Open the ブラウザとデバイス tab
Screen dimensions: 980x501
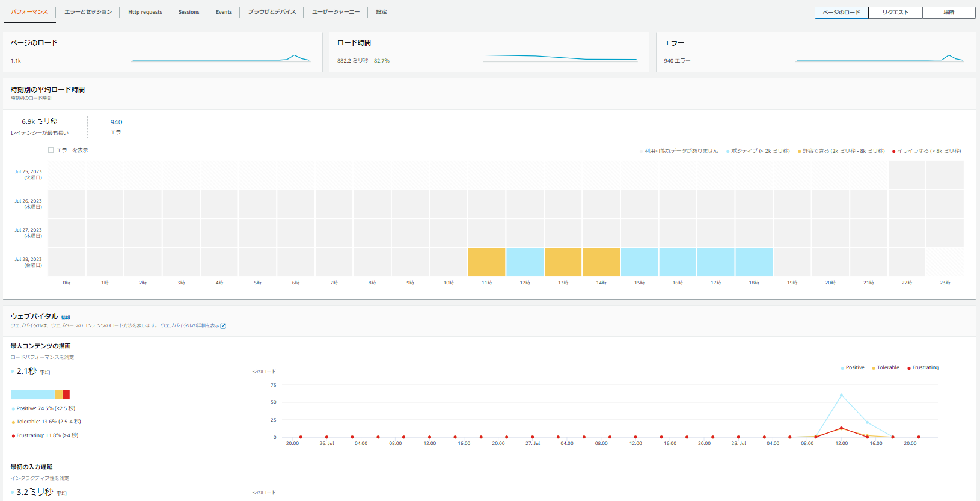[272, 12]
